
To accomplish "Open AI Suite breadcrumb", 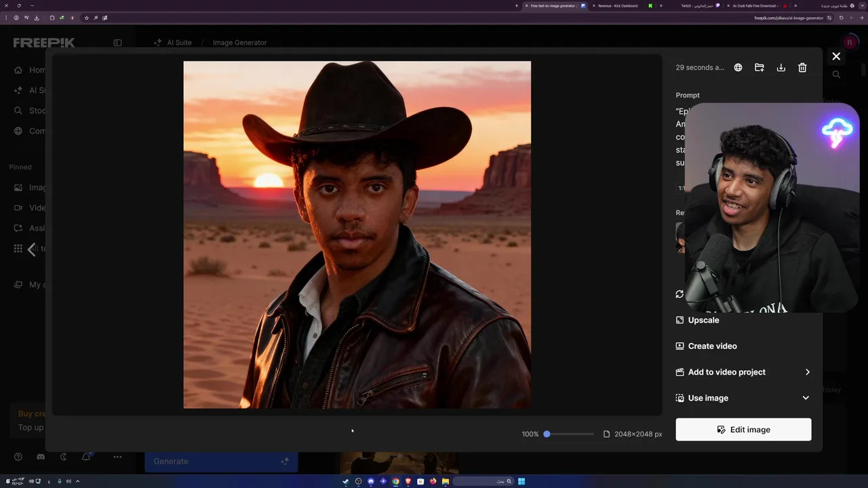I will pos(179,43).
